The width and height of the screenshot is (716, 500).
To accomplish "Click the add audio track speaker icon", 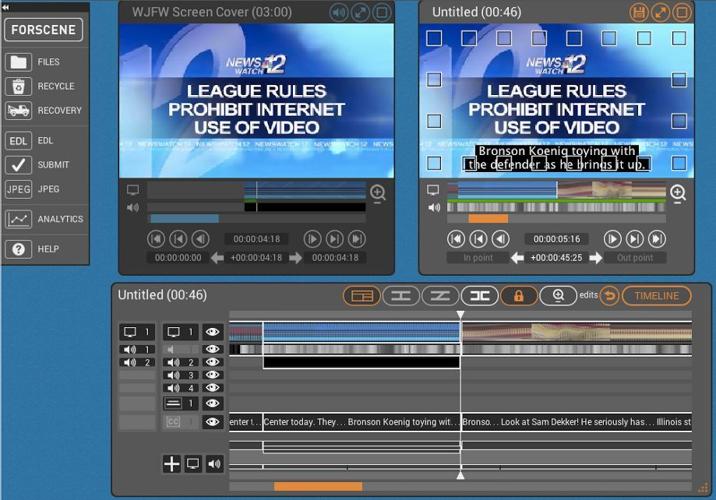I will point(215,464).
